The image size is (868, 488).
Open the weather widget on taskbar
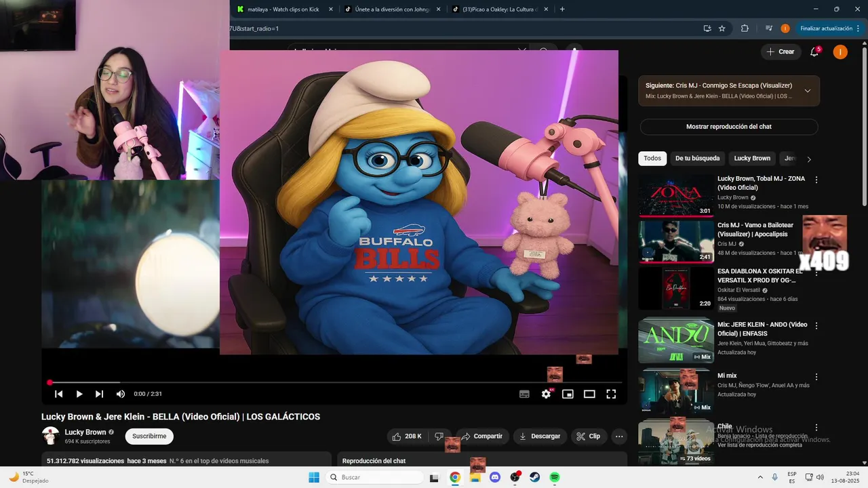[27, 477]
